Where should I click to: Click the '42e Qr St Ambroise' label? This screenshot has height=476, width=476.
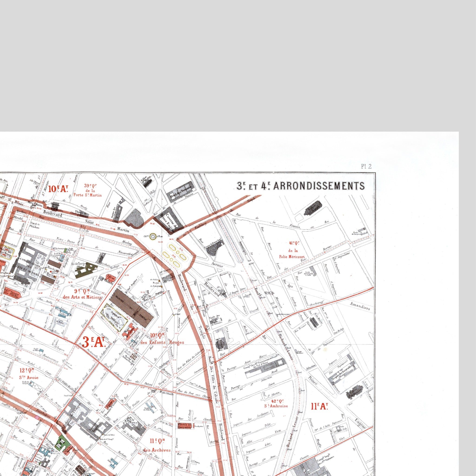coord(276,403)
